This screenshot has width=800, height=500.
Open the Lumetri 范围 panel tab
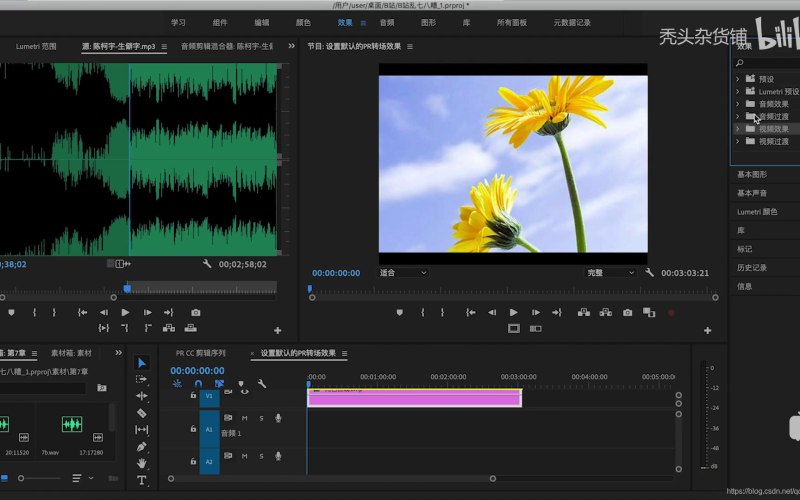36,46
